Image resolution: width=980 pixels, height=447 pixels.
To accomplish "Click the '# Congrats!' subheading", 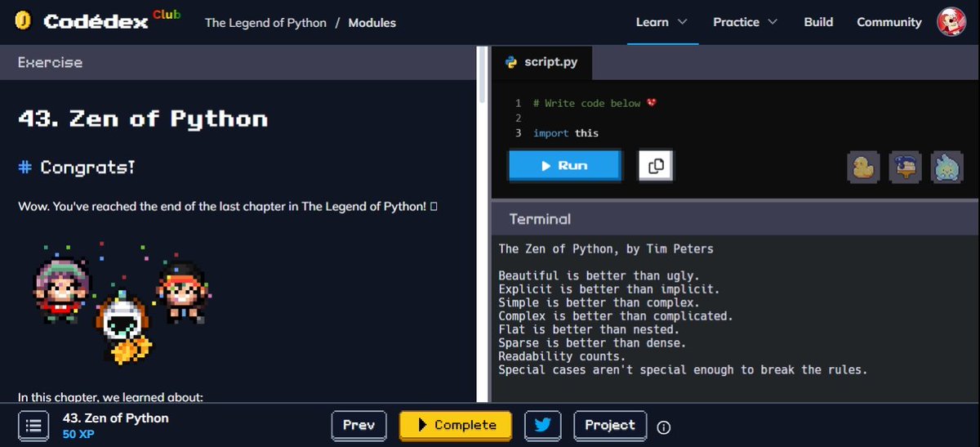I will (x=76, y=168).
